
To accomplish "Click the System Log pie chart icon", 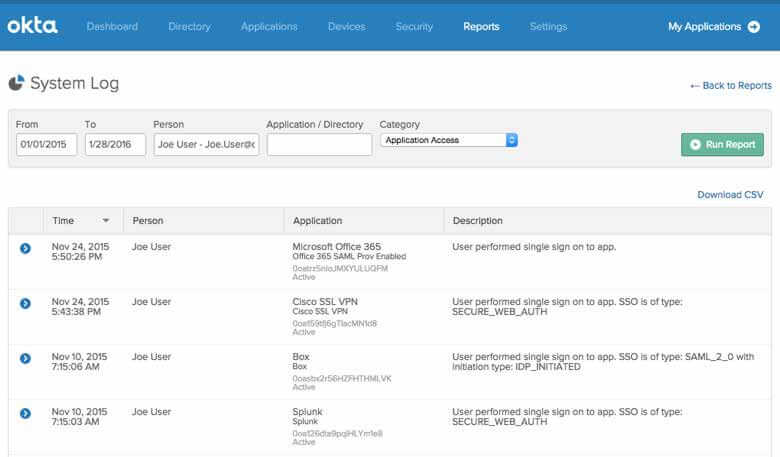I will [x=17, y=84].
